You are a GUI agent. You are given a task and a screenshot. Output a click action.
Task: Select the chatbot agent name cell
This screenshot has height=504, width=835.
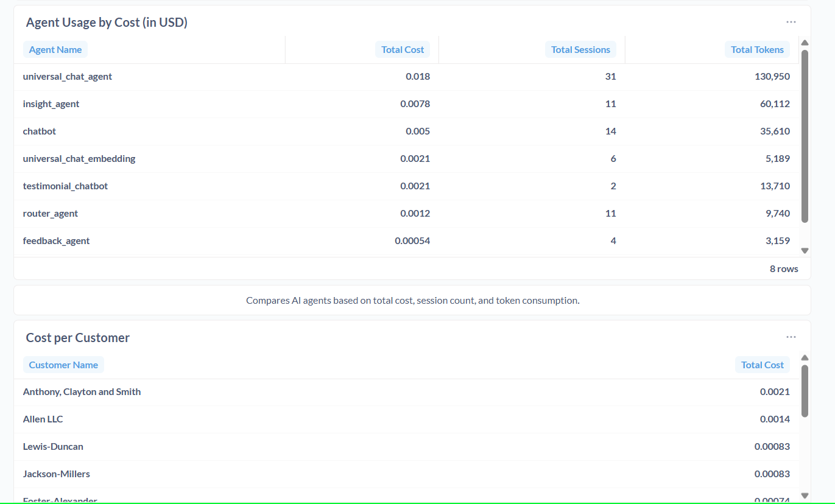coord(40,131)
